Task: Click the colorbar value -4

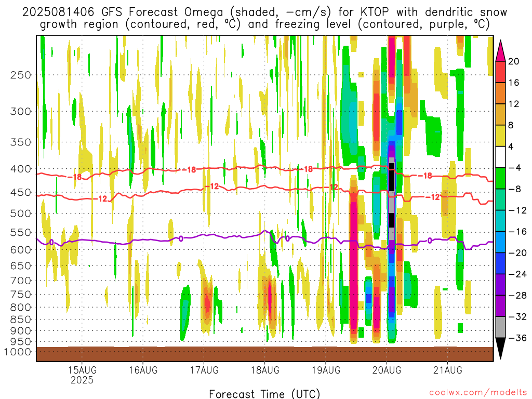Action: (x=515, y=168)
